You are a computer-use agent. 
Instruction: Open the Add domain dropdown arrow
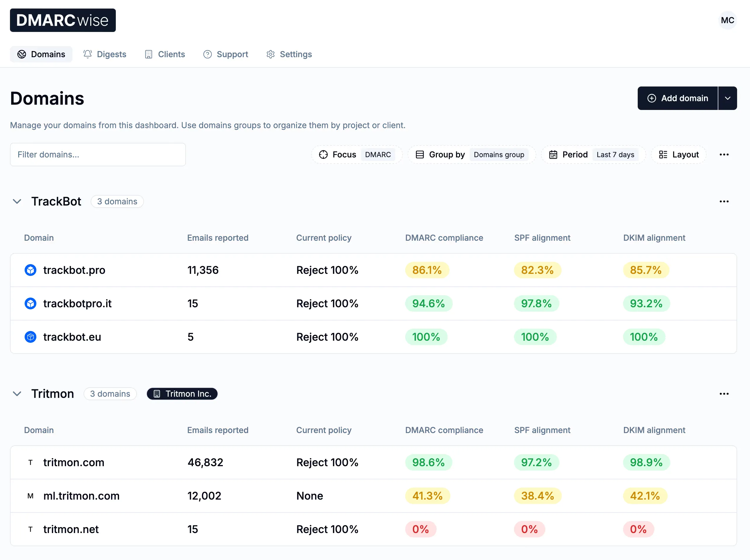pyautogui.click(x=728, y=98)
